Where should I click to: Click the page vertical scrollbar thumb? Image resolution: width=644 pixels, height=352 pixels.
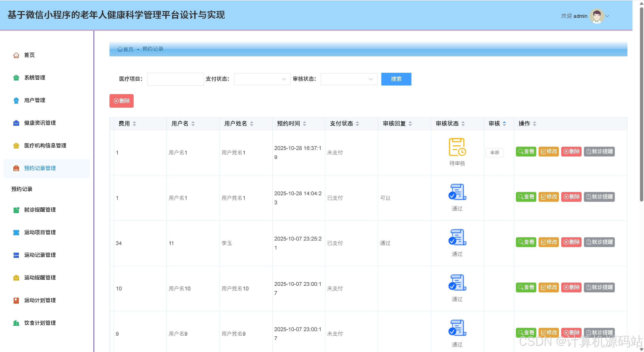[641, 104]
